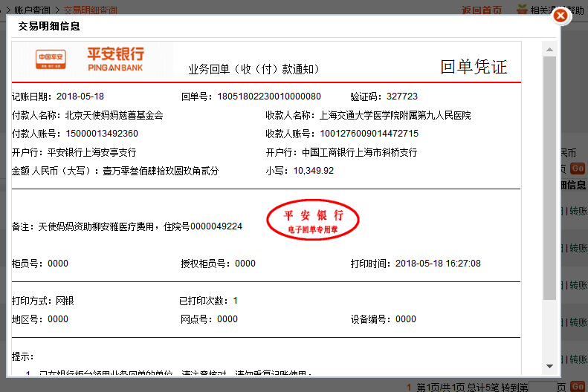Click the 交易明细信息 dialog title
Image resolution: width=588 pixels, height=392 pixels.
pyautogui.click(x=49, y=26)
